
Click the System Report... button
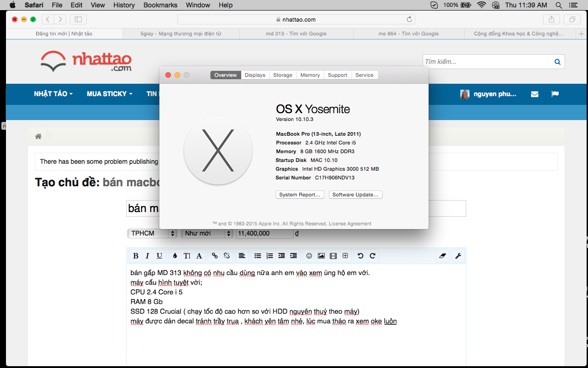point(300,195)
